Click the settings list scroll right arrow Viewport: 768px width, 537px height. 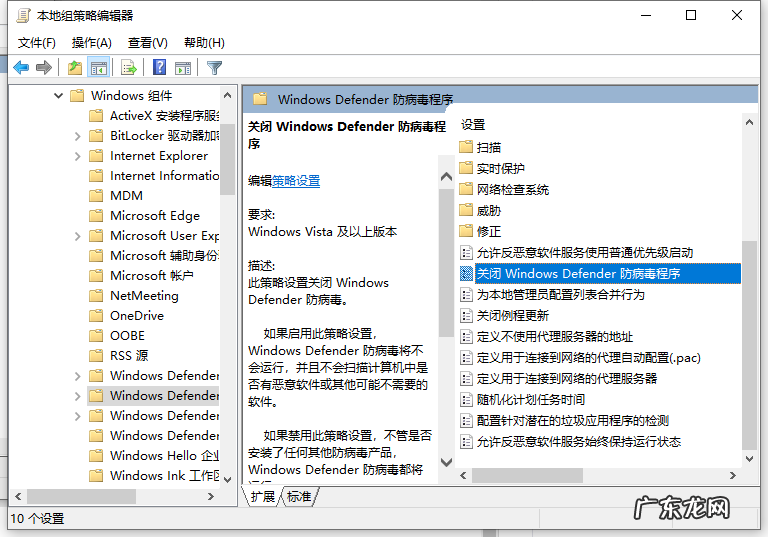tap(733, 475)
